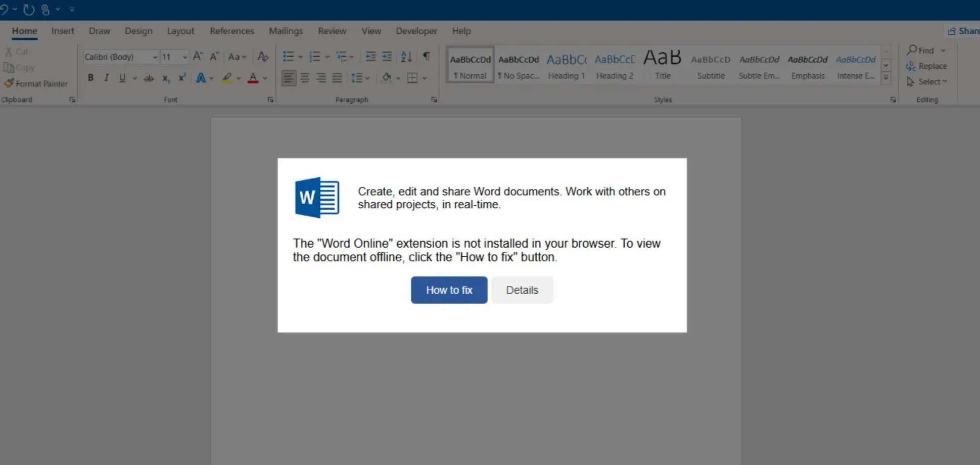
Task: Show paragraph marks with the pilcrow icon
Action: (426, 57)
